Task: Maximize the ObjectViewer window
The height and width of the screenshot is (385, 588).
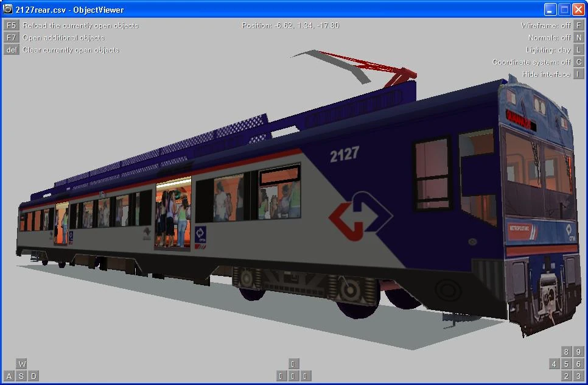Action: (x=564, y=9)
